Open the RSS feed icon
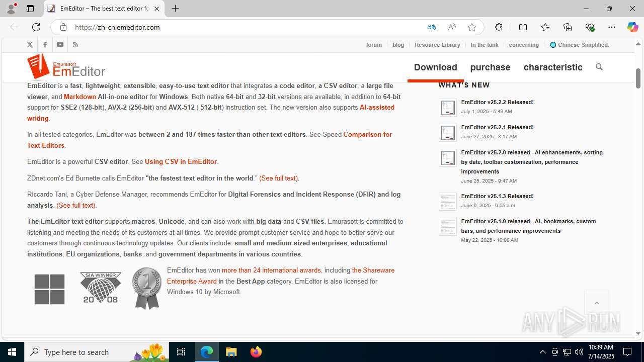 point(75,45)
